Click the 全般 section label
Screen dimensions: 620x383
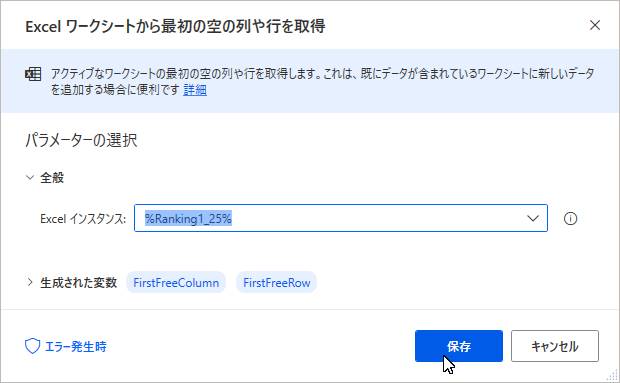52,177
